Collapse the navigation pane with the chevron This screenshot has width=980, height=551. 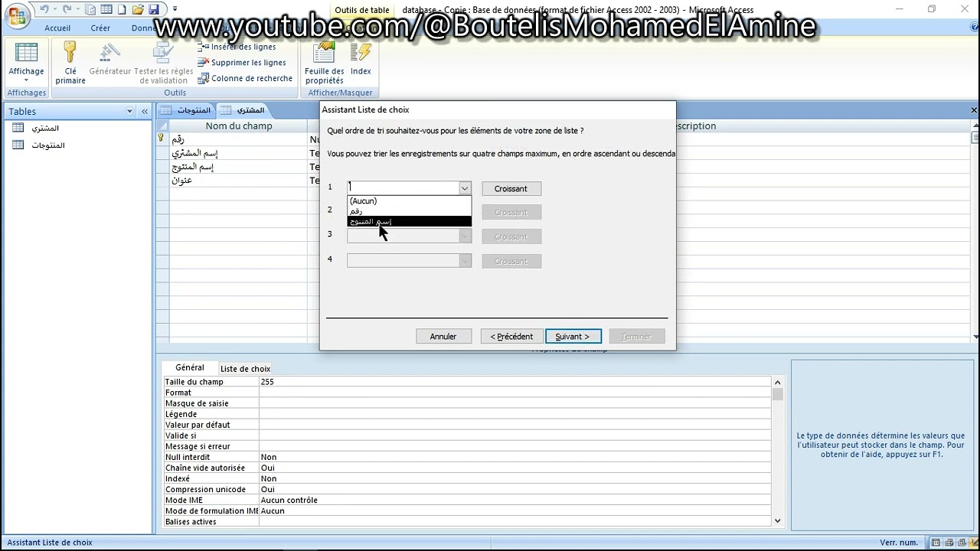tap(144, 111)
